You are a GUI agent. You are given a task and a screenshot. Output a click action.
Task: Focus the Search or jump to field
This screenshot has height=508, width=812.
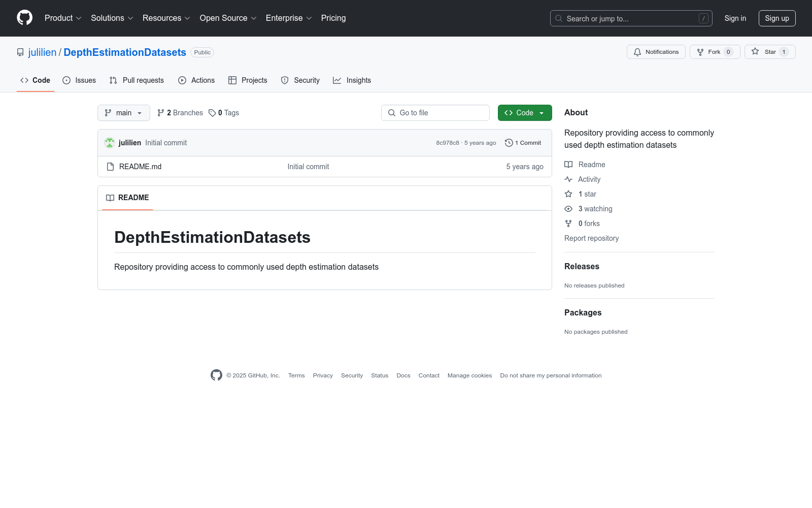(631, 18)
